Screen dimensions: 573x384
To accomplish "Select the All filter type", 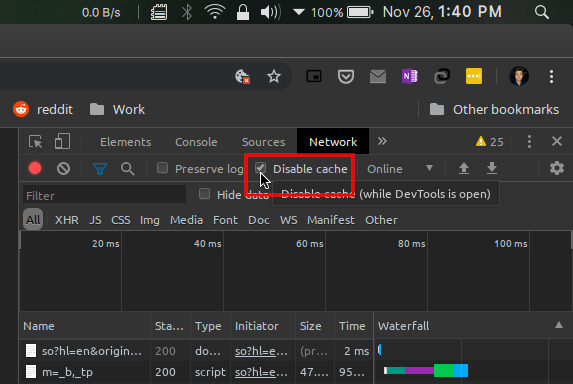I will coord(33,220).
